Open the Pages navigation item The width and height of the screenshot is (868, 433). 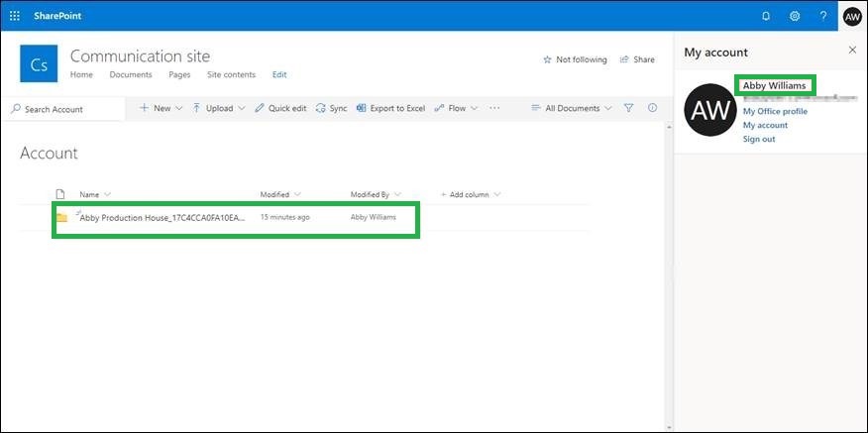point(179,74)
